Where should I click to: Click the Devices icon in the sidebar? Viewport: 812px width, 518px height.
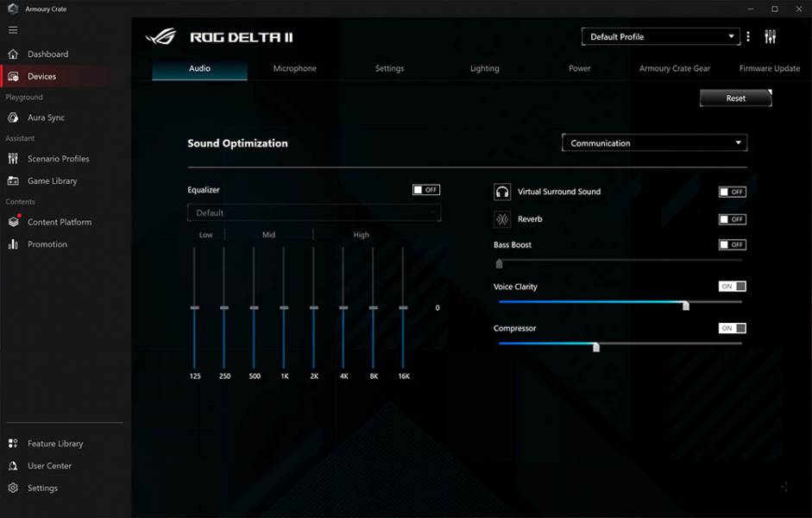point(13,76)
